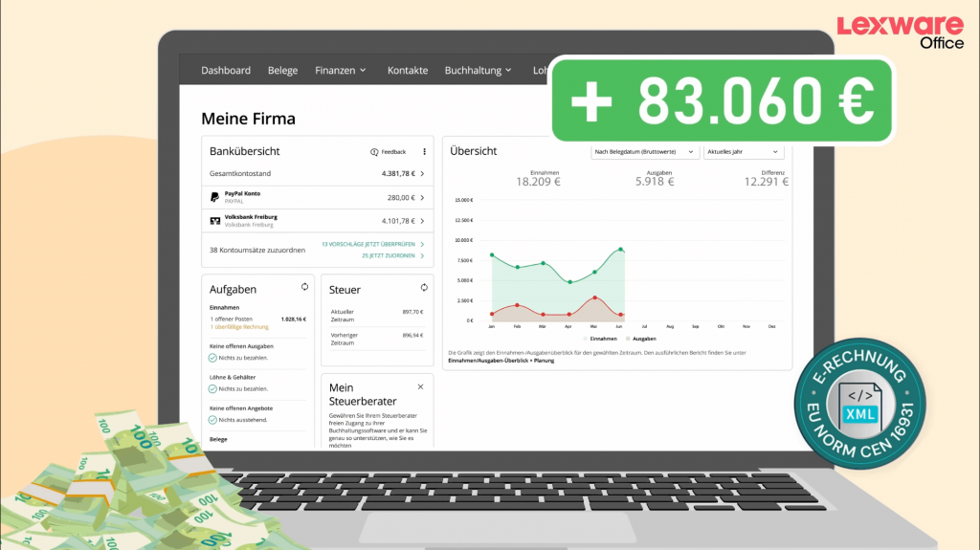Click the PayPal Konto logo icon
The image size is (980, 550).
coord(215,197)
